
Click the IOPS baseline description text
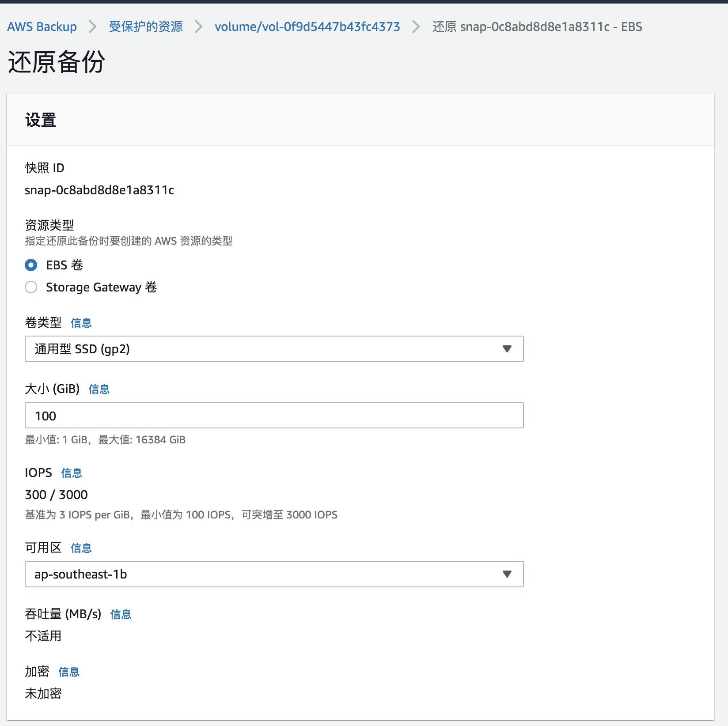pyautogui.click(x=181, y=515)
